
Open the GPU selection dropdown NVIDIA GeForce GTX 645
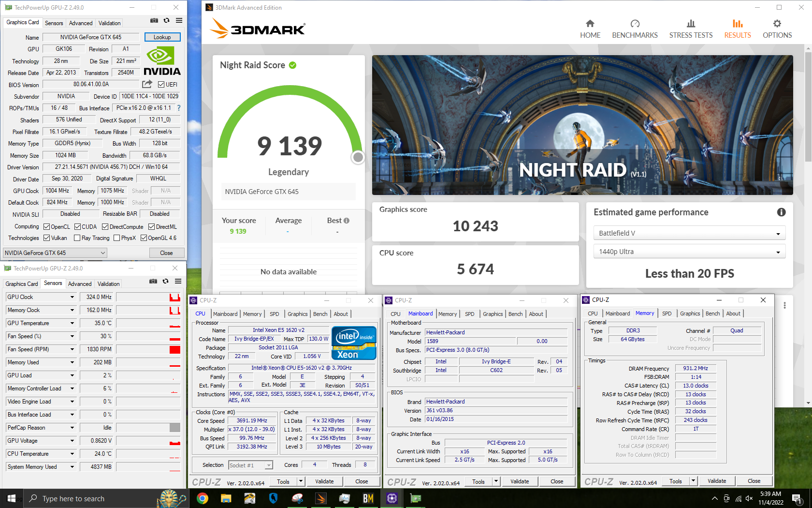pyautogui.click(x=55, y=253)
